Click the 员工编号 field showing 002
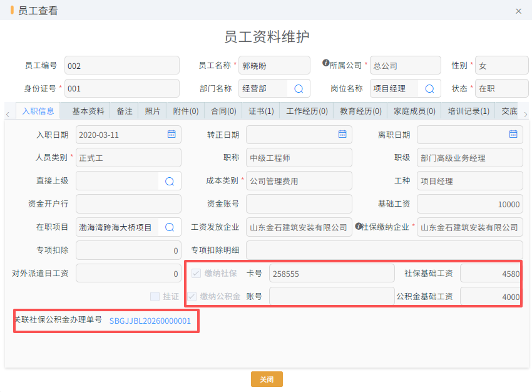This screenshot has width=532, height=392. (x=122, y=66)
